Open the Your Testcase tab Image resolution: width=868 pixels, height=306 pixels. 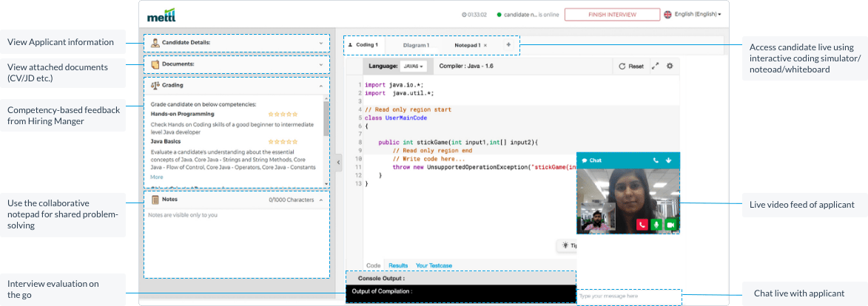click(x=434, y=265)
